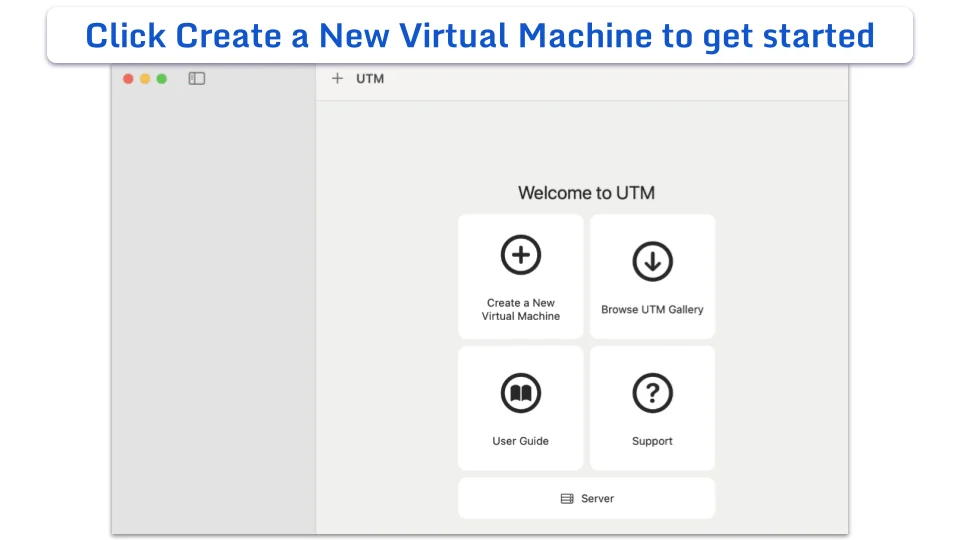Viewport: 960px width, 540px height.
Task: Click the Welcome to UTM heading
Action: point(587,193)
